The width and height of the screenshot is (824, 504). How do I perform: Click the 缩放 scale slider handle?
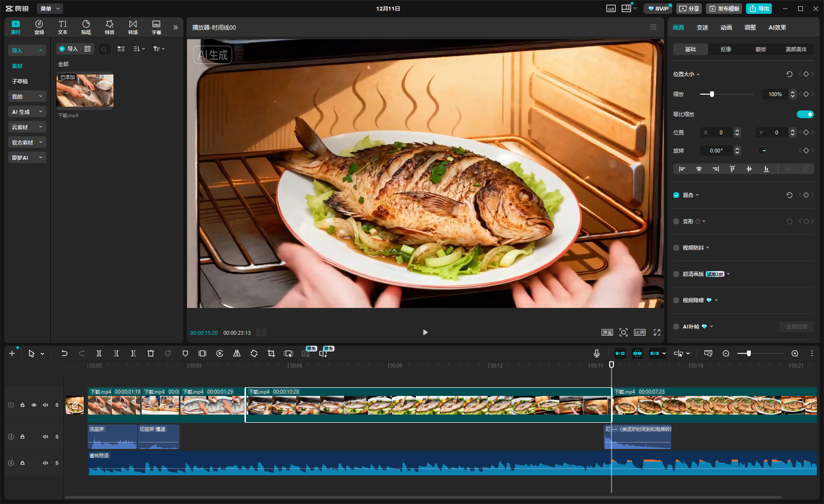click(712, 94)
